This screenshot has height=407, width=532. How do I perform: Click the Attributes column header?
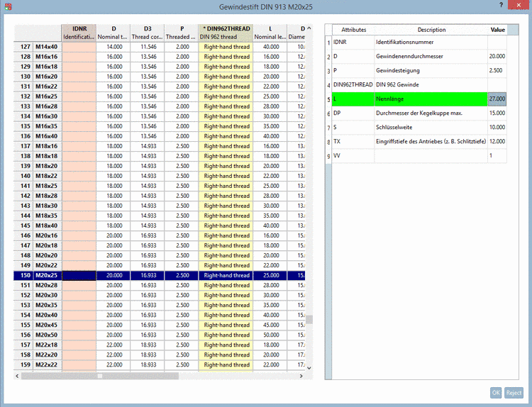pyautogui.click(x=353, y=30)
